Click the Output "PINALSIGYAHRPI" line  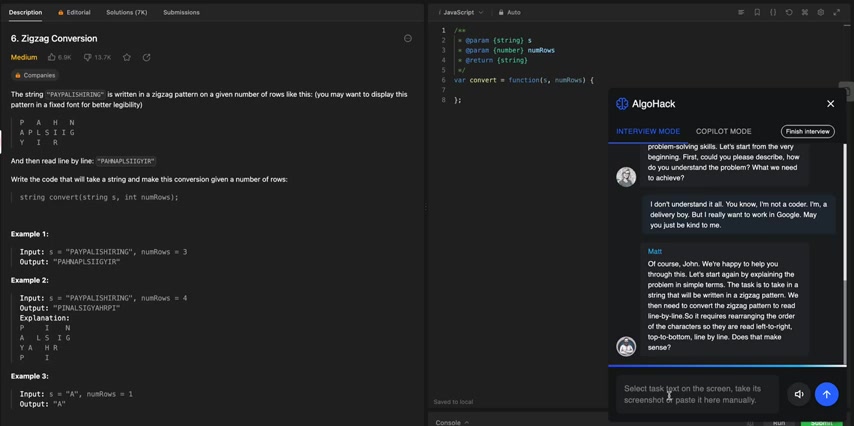pyautogui.click(x=70, y=308)
